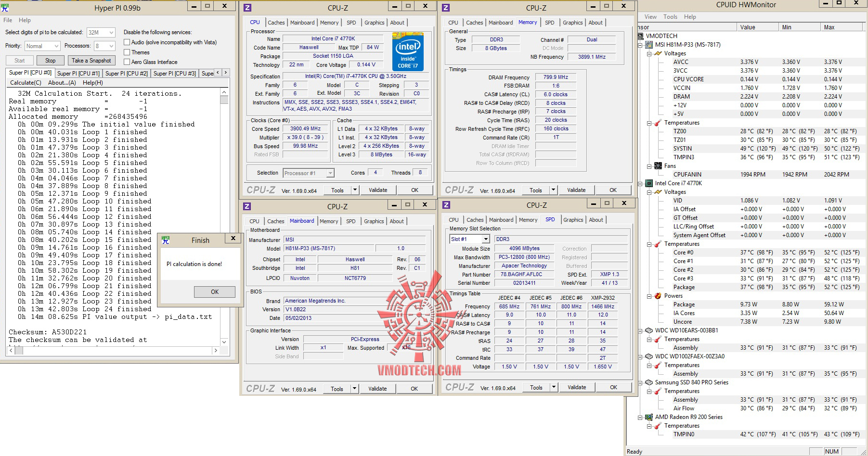This screenshot has height=456, width=868.
Task: Click the Hyper PI log horizontal scrollbar track
Action: click(x=112, y=351)
